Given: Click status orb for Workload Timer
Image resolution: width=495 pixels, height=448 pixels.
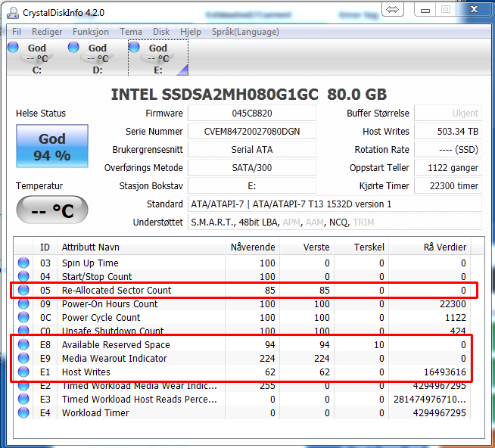Looking at the screenshot, I should 23,412.
